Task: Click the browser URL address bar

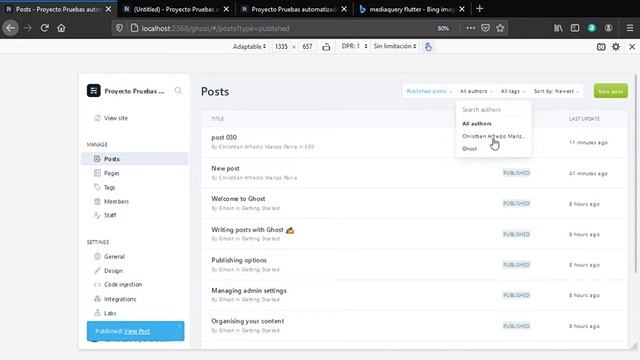Action: click(x=286, y=28)
